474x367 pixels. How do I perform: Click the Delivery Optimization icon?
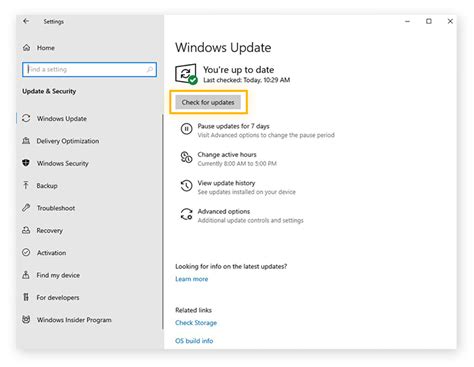tap(26, 141)
